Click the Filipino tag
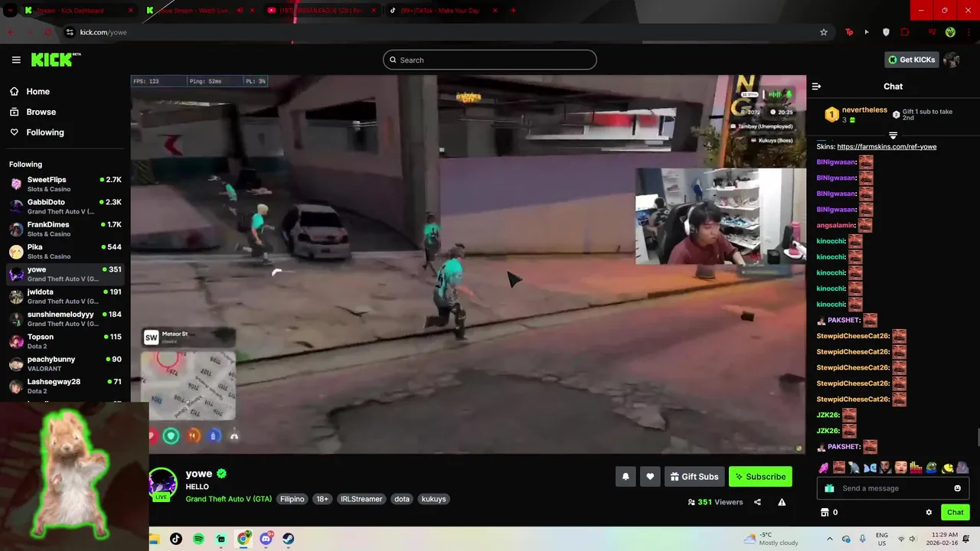 [292, 499]
